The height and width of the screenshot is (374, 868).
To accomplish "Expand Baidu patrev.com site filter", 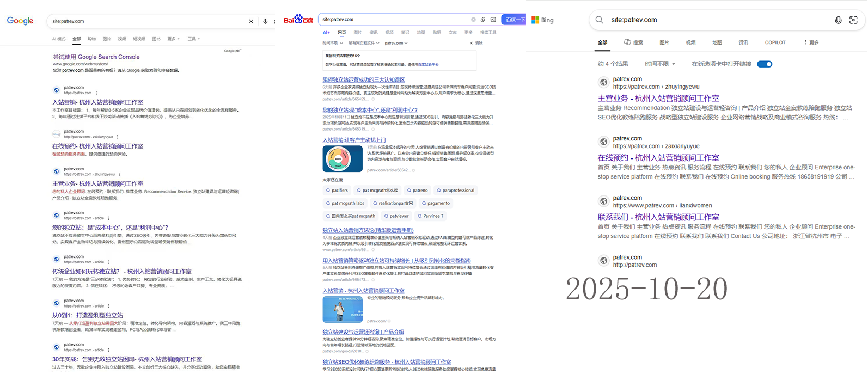I will [x=396, y=43].
